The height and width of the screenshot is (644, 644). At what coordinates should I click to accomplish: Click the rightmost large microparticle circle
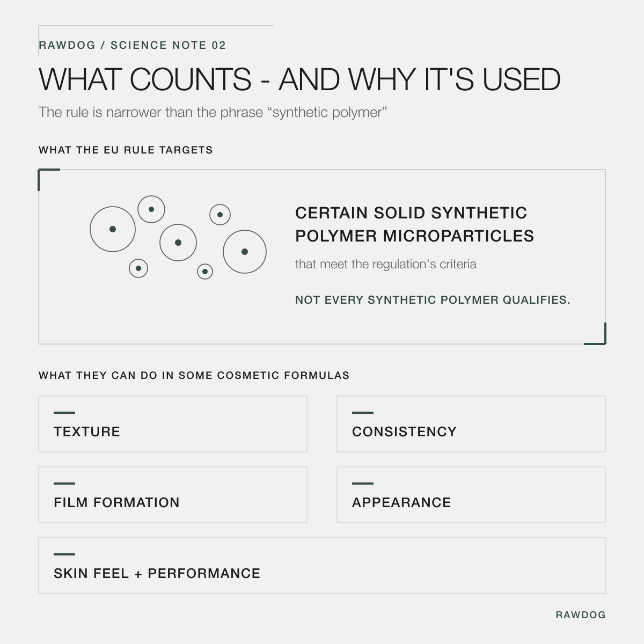pyautogui.click(x=245, y=252)
